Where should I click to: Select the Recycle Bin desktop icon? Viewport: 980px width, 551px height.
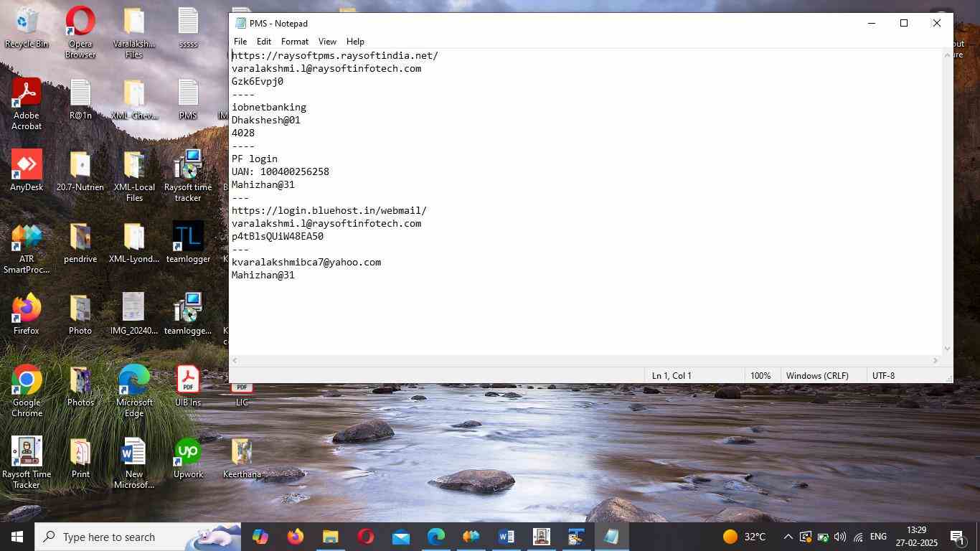(x=27, y=29)
